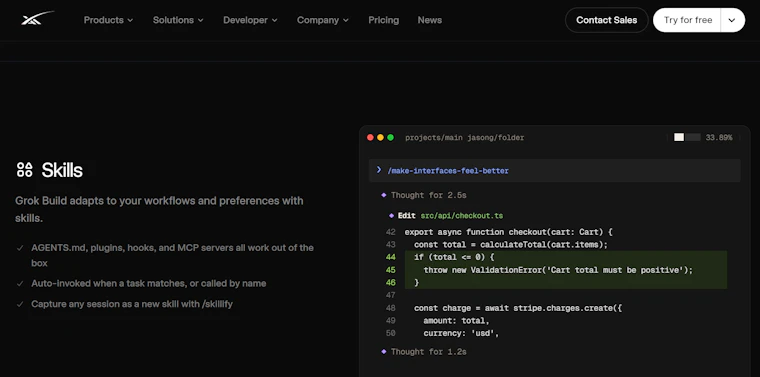
Task: Click the Grok Build adapts description paragraph
Action: [x=159, y=209]
